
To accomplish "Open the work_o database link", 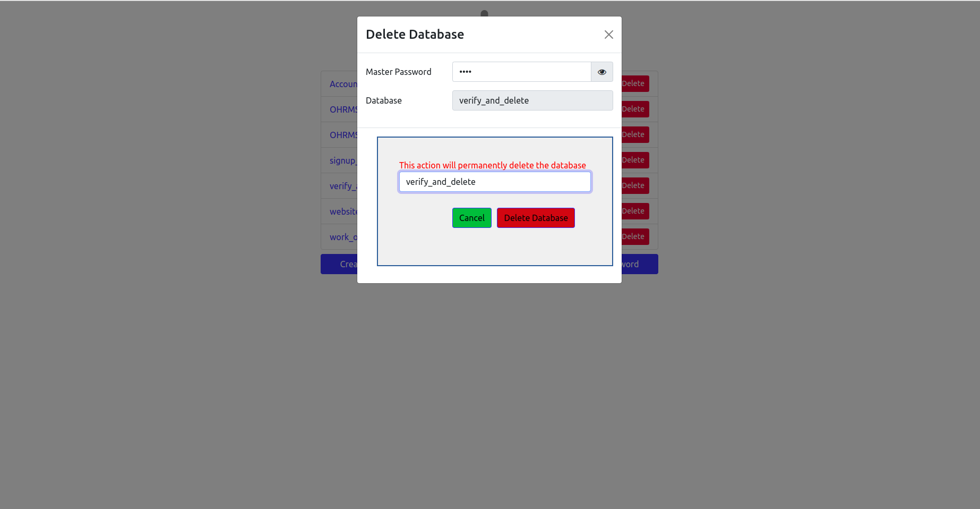I will pyautogui.click(x=343, y=237).
